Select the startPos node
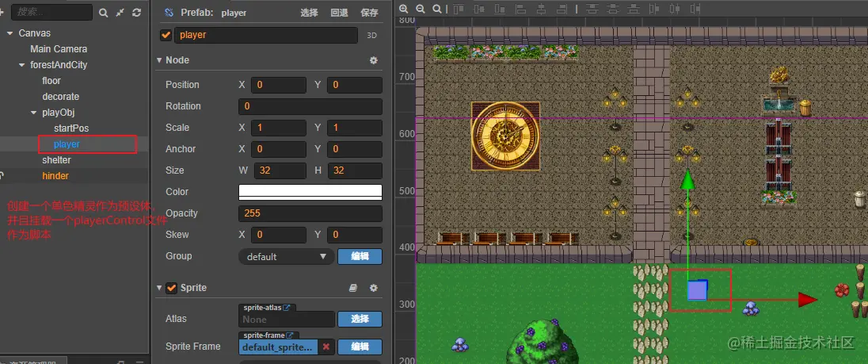This screenshot has height=364, width=868. pos(71,128)
